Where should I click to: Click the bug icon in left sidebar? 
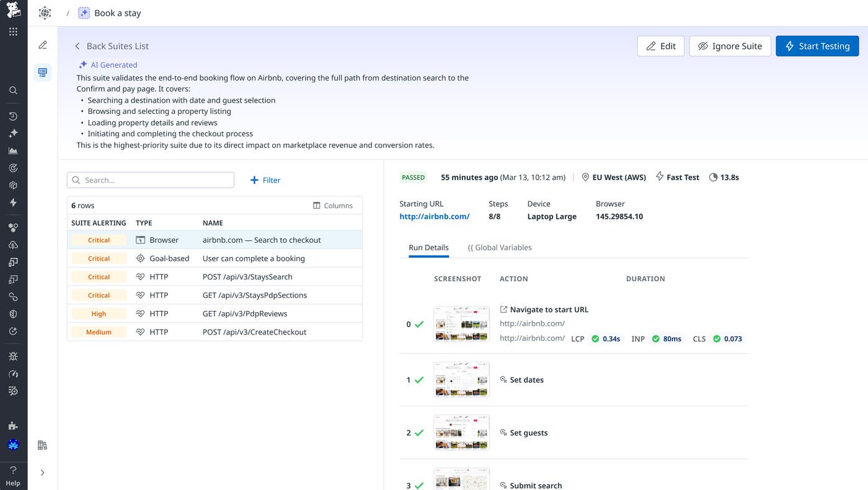[13, 357]
